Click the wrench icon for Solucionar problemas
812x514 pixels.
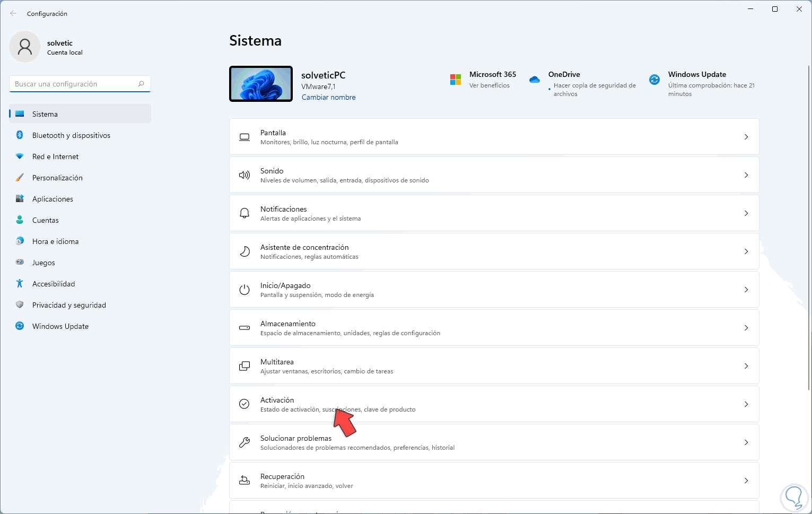point(245,442)
